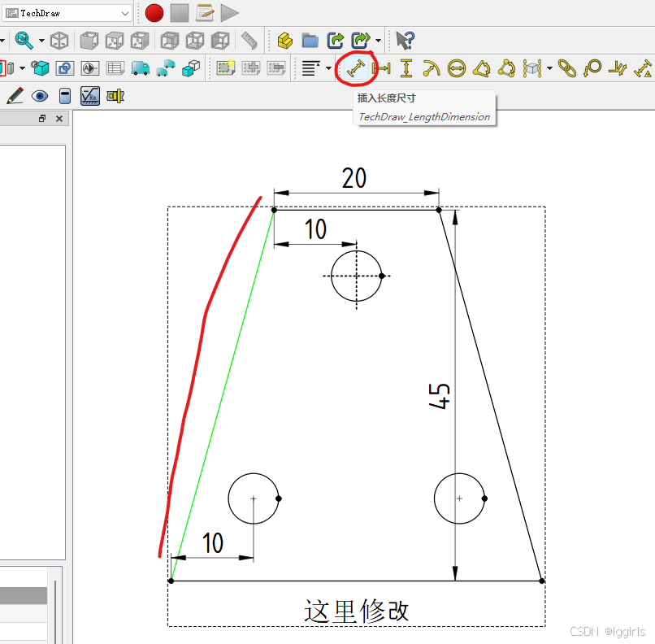Click the two trucks Share View icon
Image resolution: width=655 pixels, height=644 pixels.
[x=166, y=68]
